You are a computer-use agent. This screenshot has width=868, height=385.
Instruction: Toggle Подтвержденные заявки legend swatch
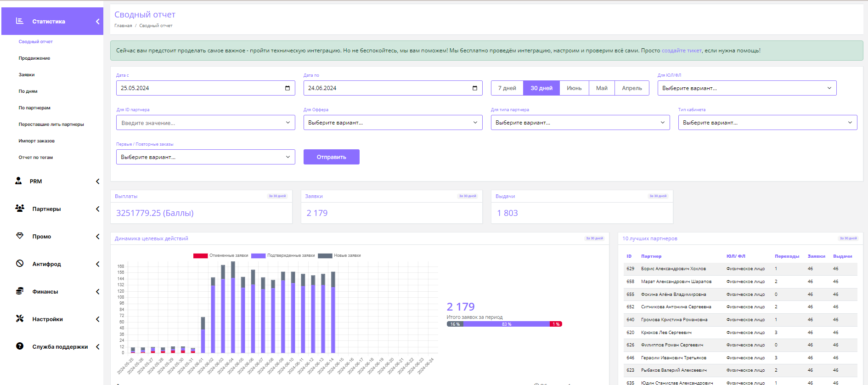258,255
